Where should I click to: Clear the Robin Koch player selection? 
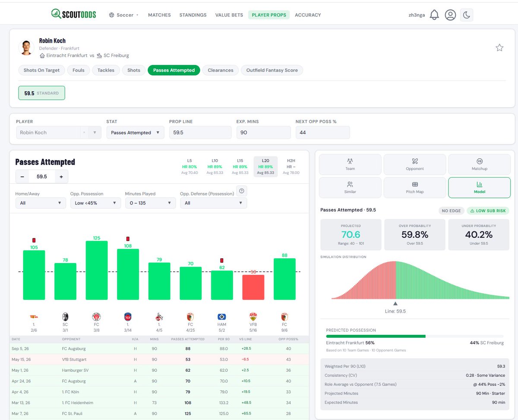click(x=84, y=132)
